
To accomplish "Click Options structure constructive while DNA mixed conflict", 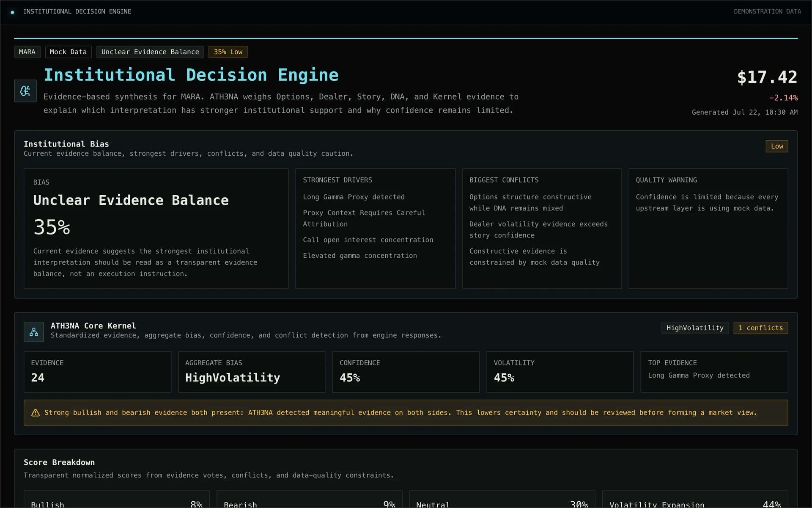I will coord(530,202).
